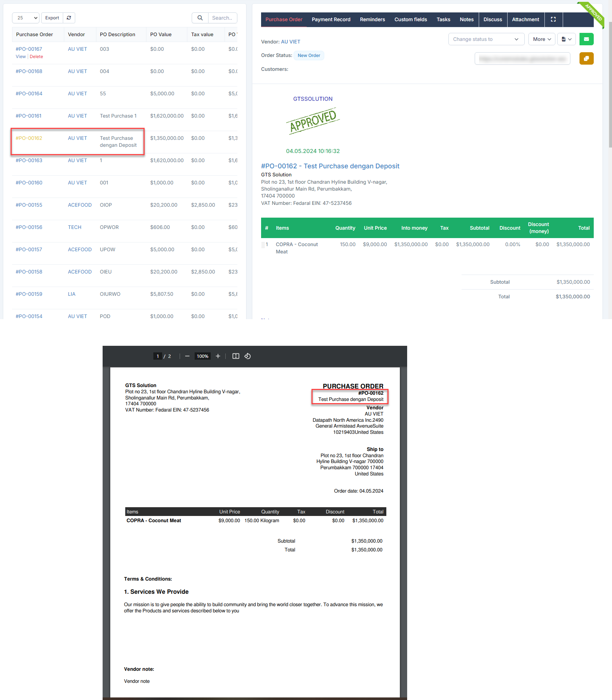612x700 pixels.
Task: Zoom in using the PDF plus icon
Action: tap(218, 356)
